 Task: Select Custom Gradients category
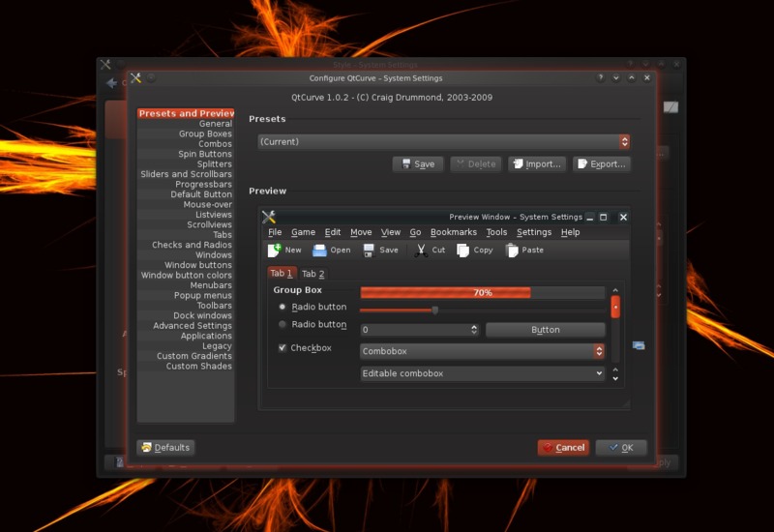[186, 356]
